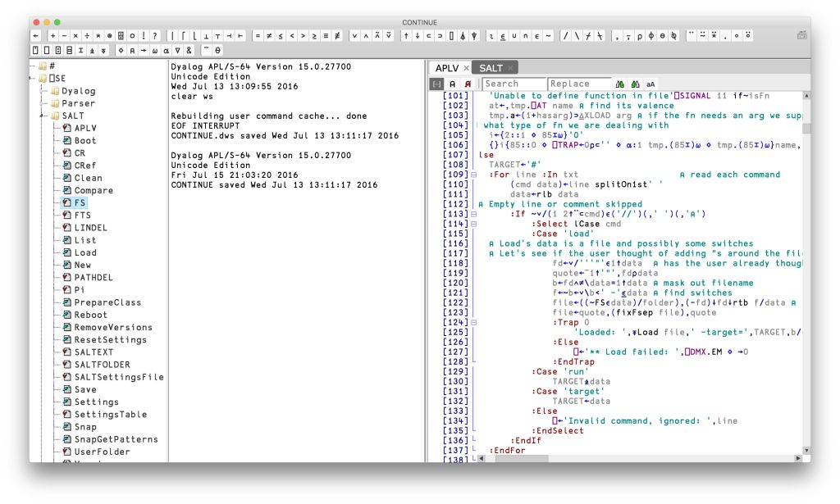
Task: Comment selected lines with lamp button
Action: 453,84
